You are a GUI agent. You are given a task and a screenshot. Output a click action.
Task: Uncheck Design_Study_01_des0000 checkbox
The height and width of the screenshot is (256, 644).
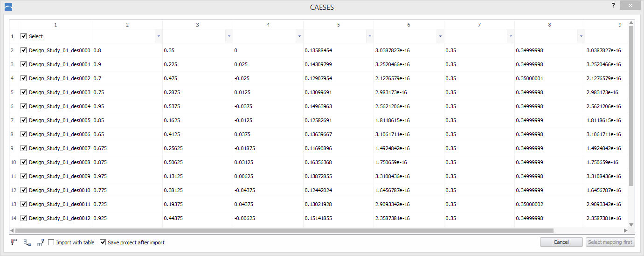24,50
